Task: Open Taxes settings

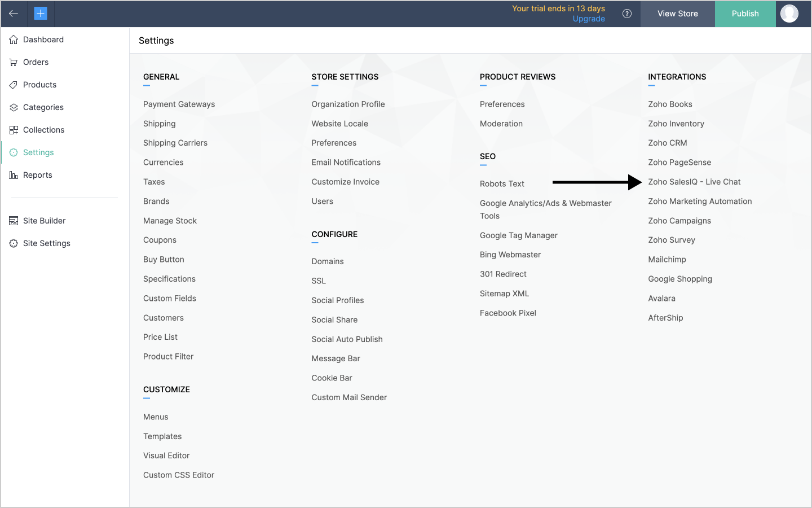Action: [x=154, y=182]
